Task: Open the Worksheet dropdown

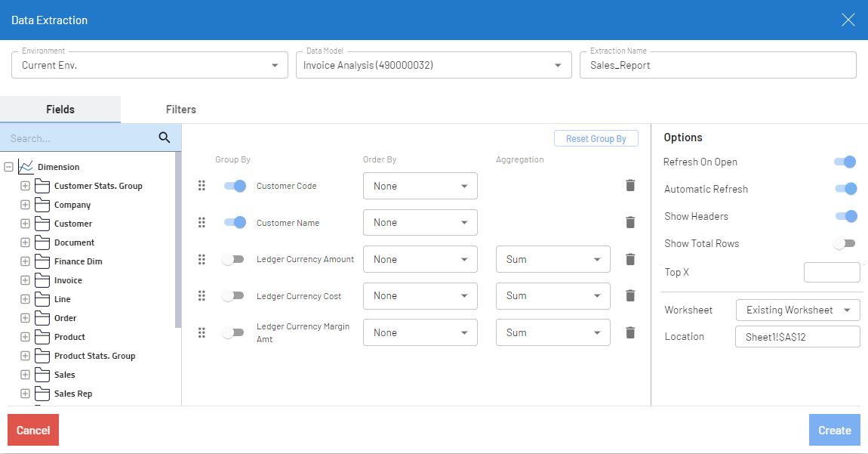Action: (x=797, y=310)
